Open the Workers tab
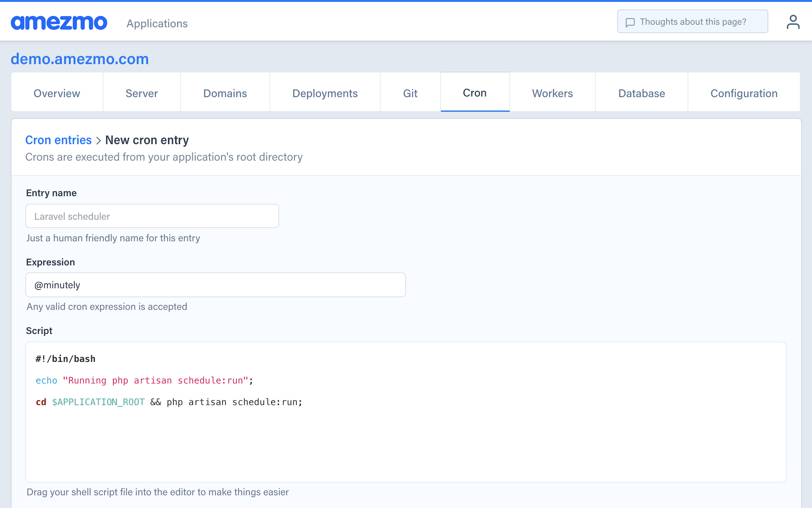The image size is (812, 508). (552, 93)
